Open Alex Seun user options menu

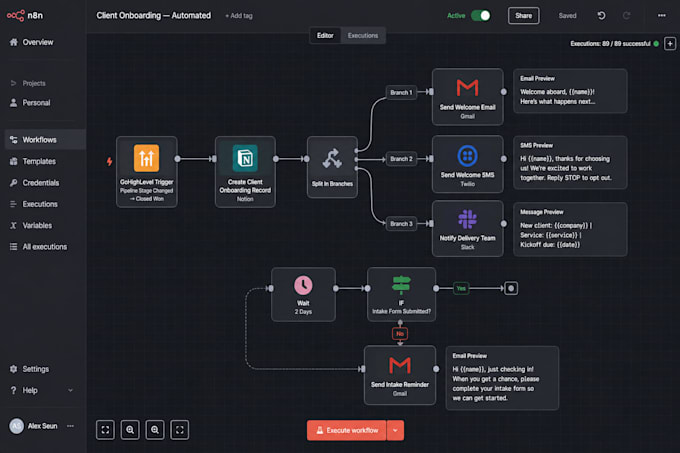tap(70, 426)
